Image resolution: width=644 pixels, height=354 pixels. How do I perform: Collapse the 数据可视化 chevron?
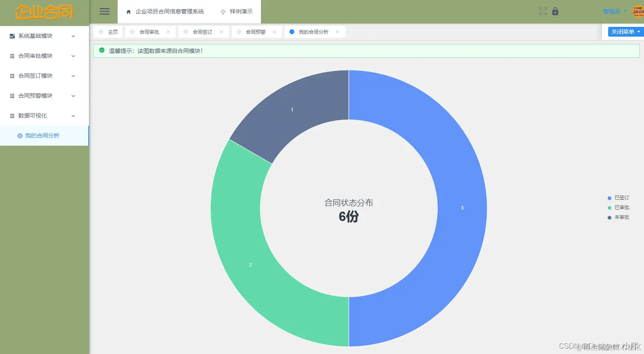73,116
